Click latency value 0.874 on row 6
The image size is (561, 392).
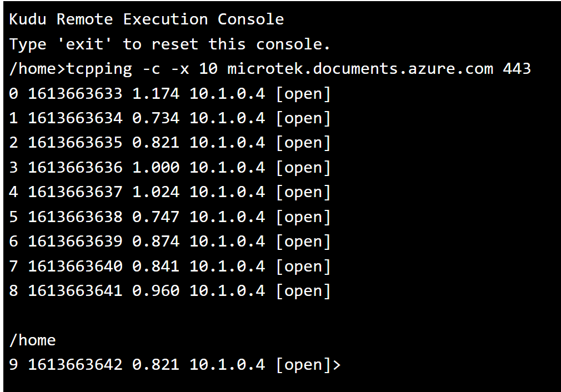(156, 242)
